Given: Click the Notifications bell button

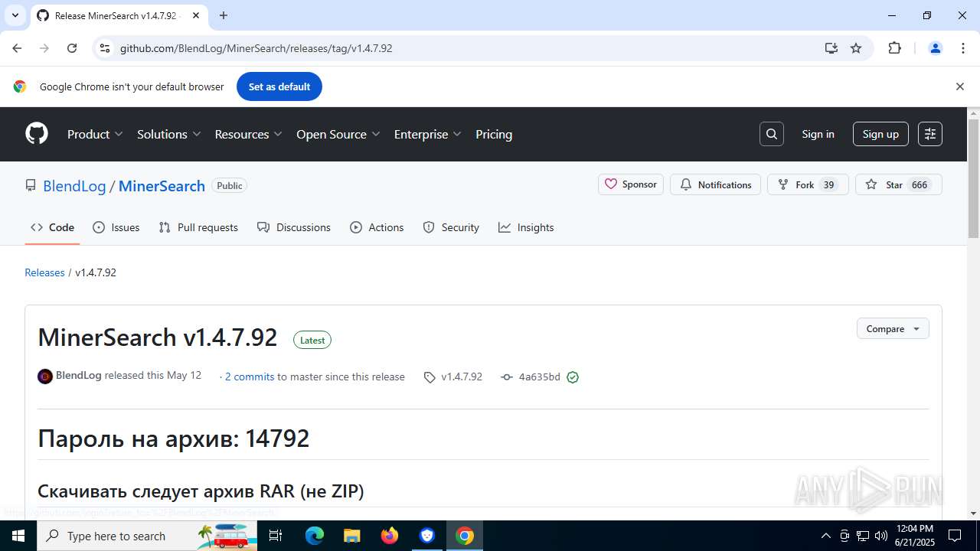Looking at the screenshot, I should (x=716, y=184).
